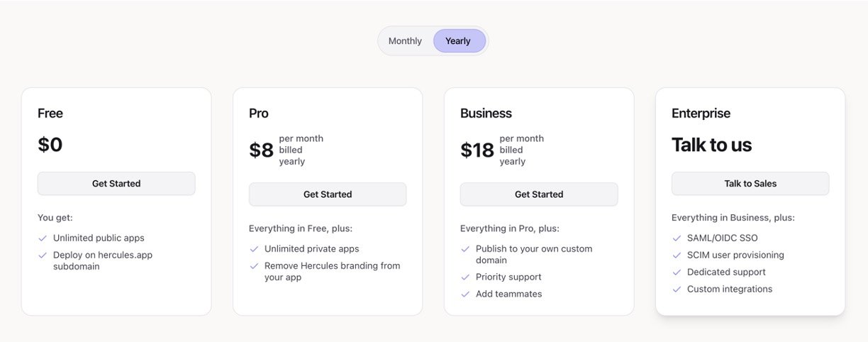Click checkmark beside Unlimited public apps

(x=43, y=238)
